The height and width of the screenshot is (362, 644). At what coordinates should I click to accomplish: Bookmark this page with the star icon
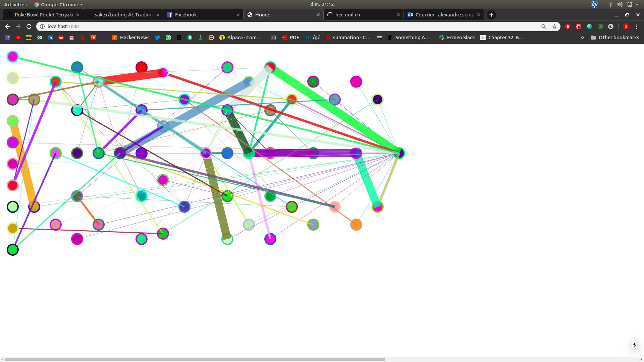tap(554, 26)
